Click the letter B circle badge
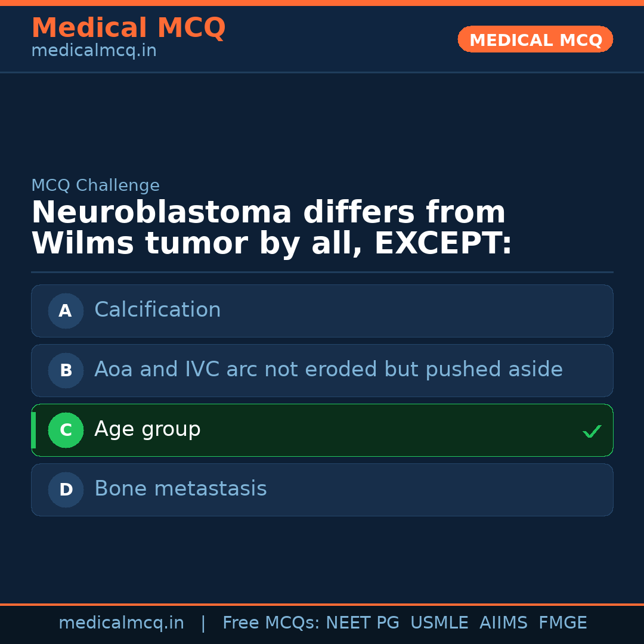644x644 pixels. (x=66, y=370)
